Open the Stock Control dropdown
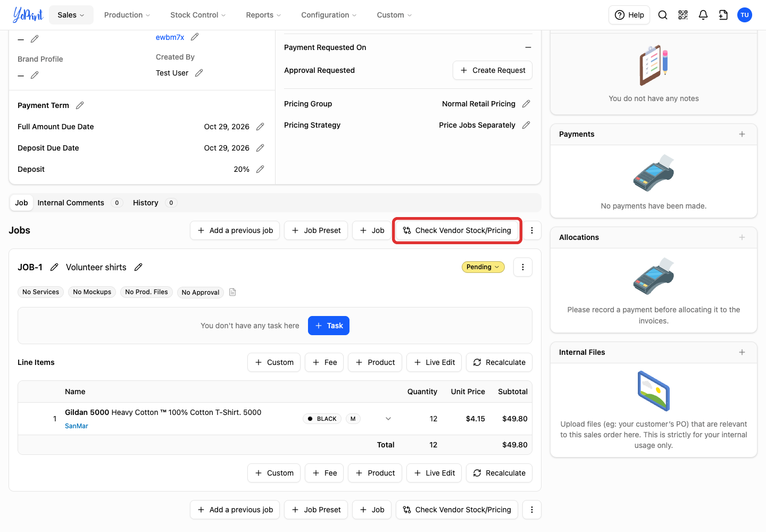 (198, 15)
